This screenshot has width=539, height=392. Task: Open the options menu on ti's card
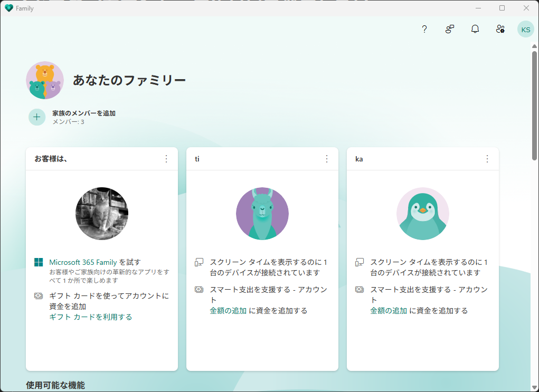point(326,158)
